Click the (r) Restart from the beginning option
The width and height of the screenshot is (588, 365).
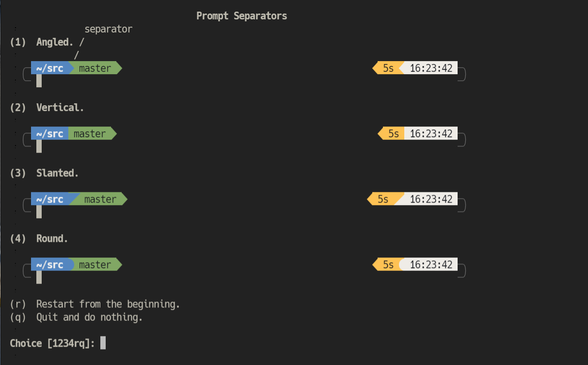coord(95,304)
